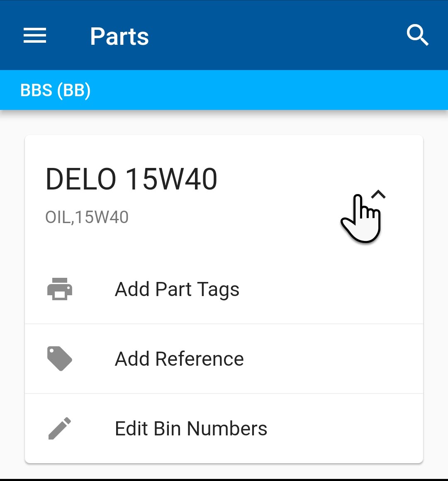
Task: Click blank card area right of OIL,15W40
Action: 232,217
